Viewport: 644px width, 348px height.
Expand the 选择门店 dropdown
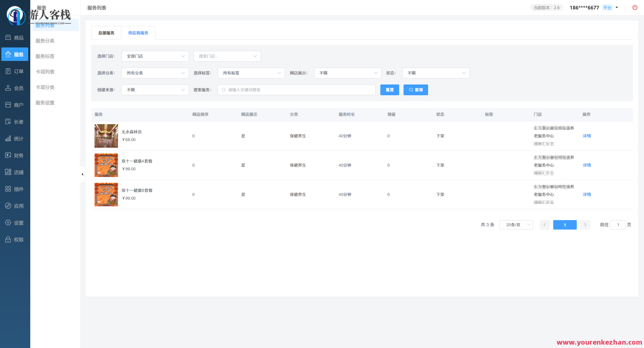155,56
